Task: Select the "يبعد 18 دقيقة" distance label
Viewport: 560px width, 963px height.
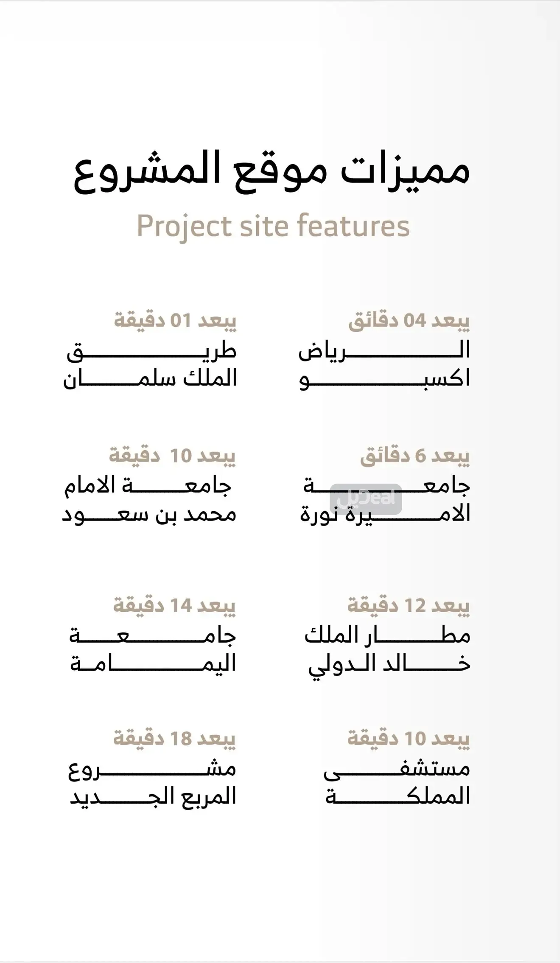Action: click(x=174, y=739)
